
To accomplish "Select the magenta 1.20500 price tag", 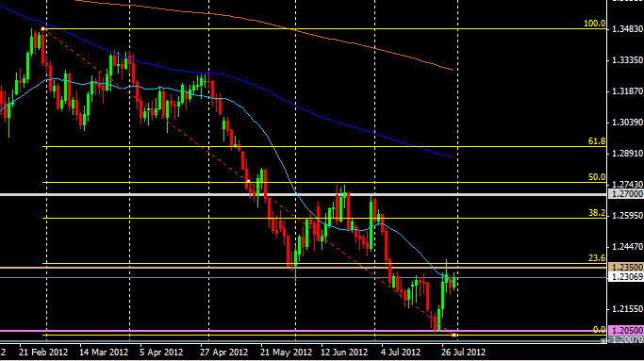I will (627, 331).
